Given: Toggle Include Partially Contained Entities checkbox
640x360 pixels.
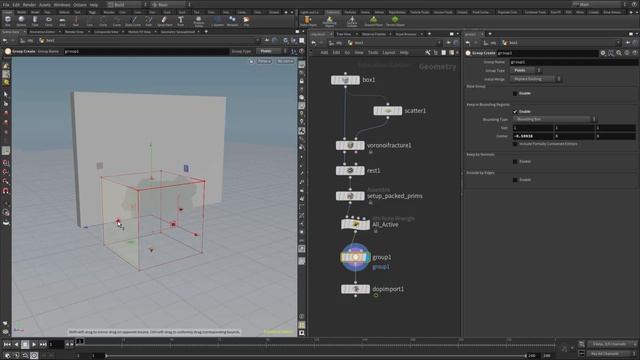Looking at the screenshot, I should pyautogui.click(x=515, y=144).
